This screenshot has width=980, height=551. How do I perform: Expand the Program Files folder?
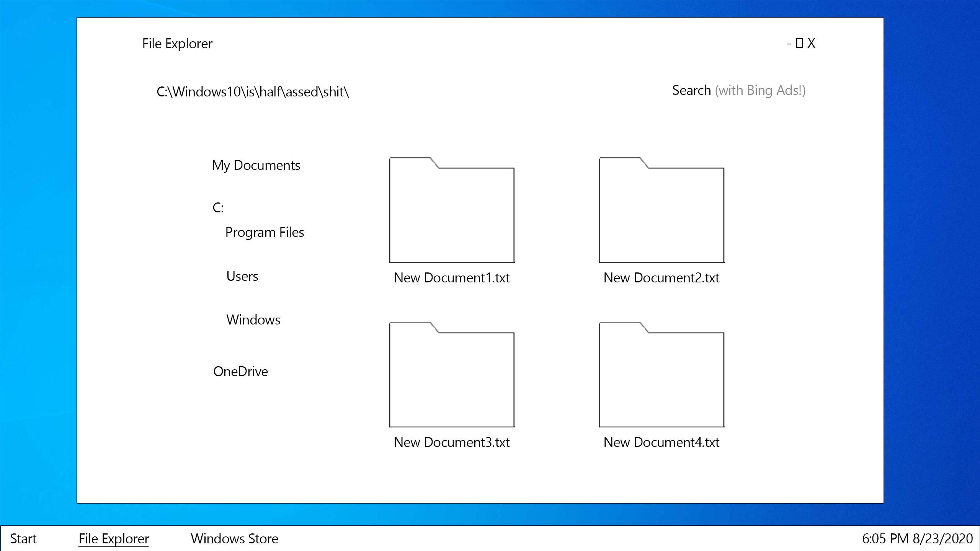(265, 232)
